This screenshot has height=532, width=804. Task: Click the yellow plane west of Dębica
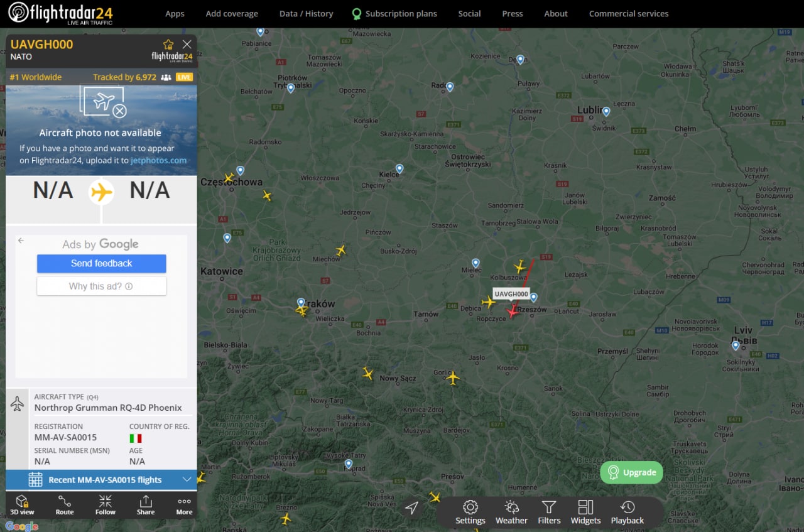[x=489, y=302]
